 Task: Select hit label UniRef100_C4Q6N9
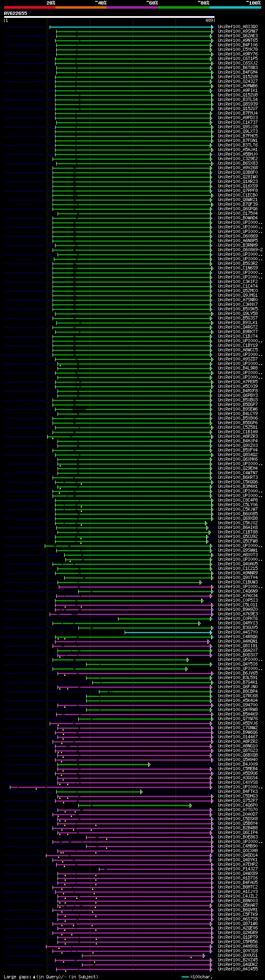tap(238, 591)
